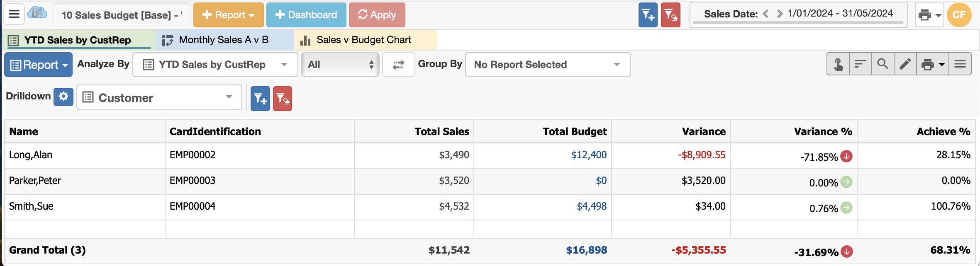Select the Long,Alan row name
Screen dimensions: 980x266
coord(31,155)
